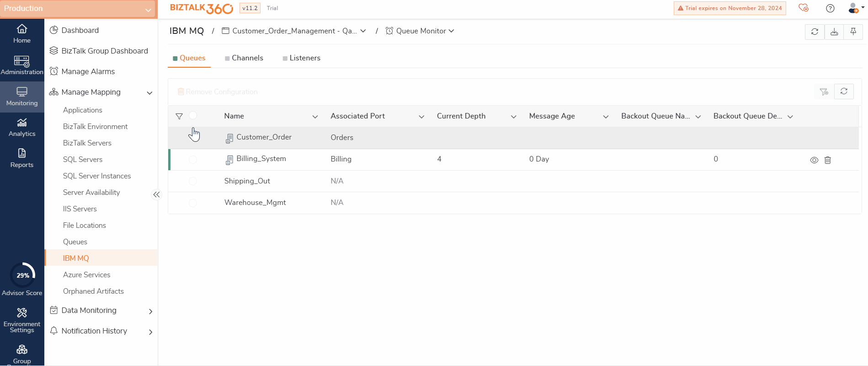
Task: View the Advisor Score gauge
Action: point(22,275)
